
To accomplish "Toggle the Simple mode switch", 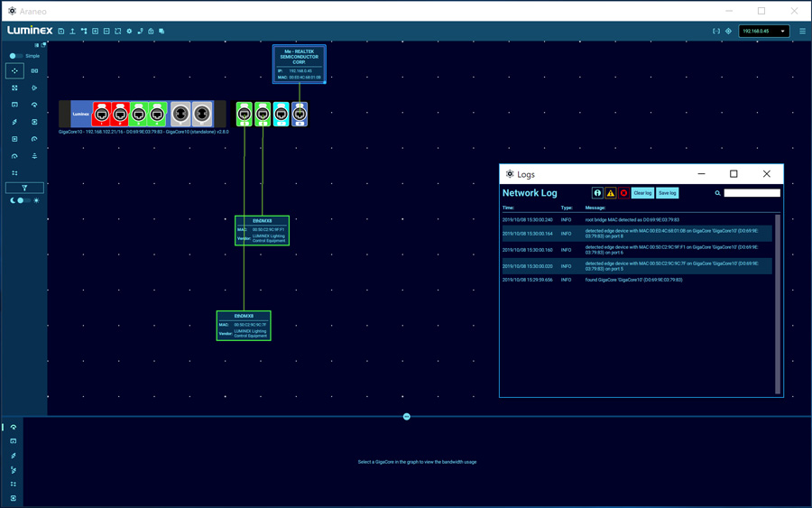I will click(15, 56).
